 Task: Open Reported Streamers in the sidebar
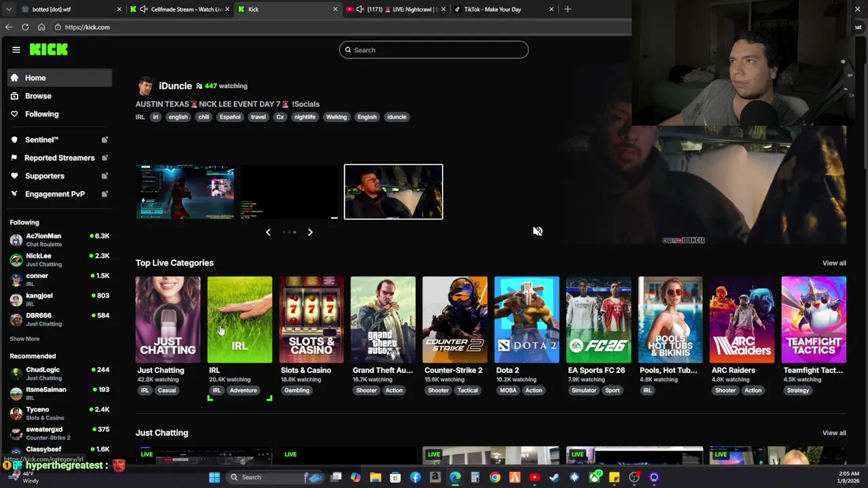coord(59,158)
